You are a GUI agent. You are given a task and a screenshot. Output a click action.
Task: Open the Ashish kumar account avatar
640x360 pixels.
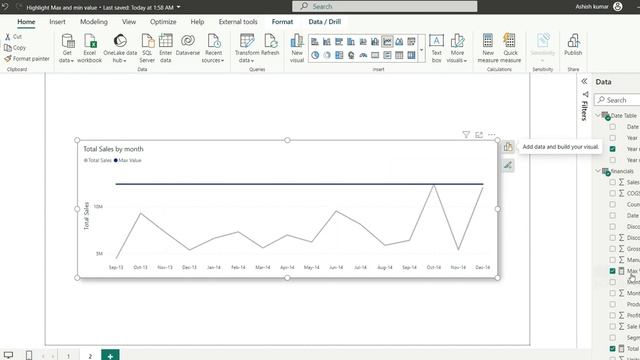tap(618, 7)
